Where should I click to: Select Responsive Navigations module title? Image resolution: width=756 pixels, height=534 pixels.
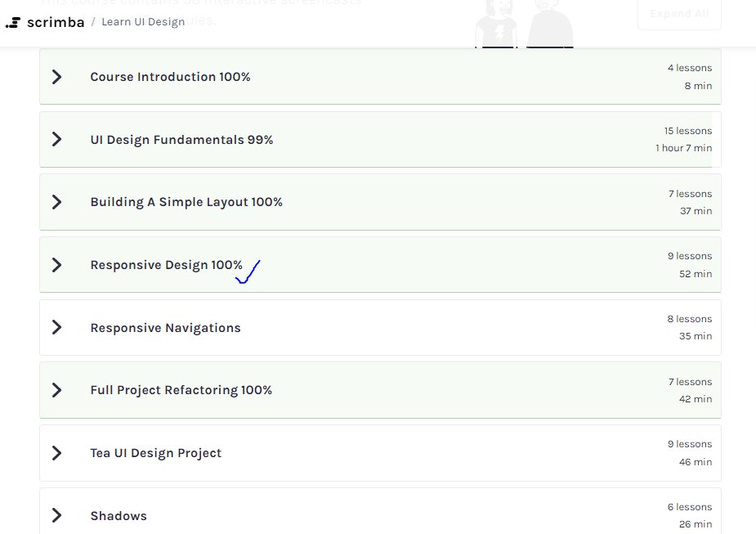(x=165, y=328)
